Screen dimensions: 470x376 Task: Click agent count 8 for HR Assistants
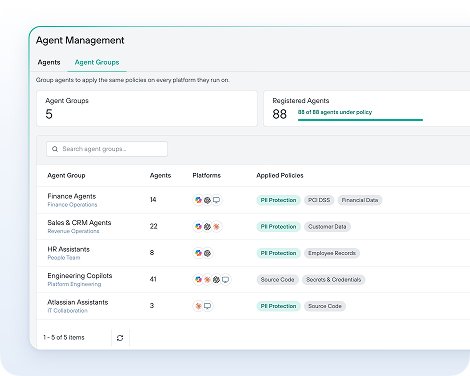click(152, 253)
